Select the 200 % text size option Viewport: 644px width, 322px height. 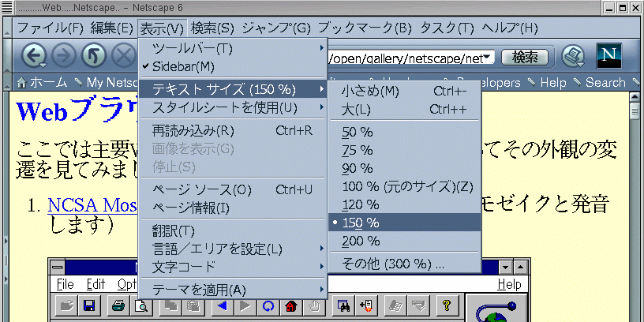coord(405,241)
